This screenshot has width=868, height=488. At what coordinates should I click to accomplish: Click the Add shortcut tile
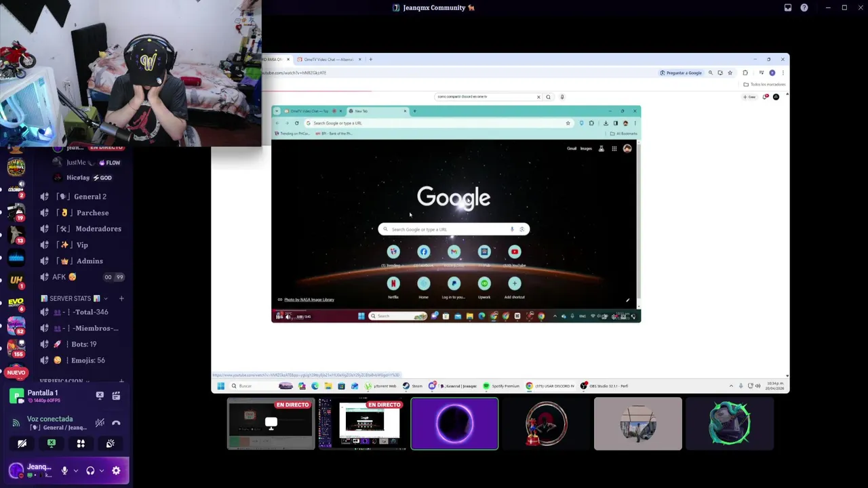(x=515, y=287)
